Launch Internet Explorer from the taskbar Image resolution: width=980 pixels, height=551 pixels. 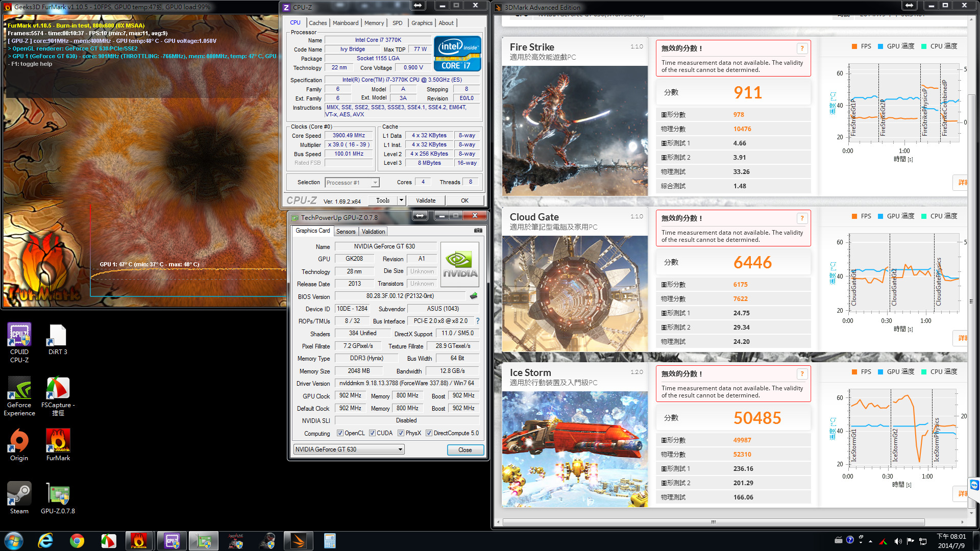pyautogui.click(x=45, y=541)
